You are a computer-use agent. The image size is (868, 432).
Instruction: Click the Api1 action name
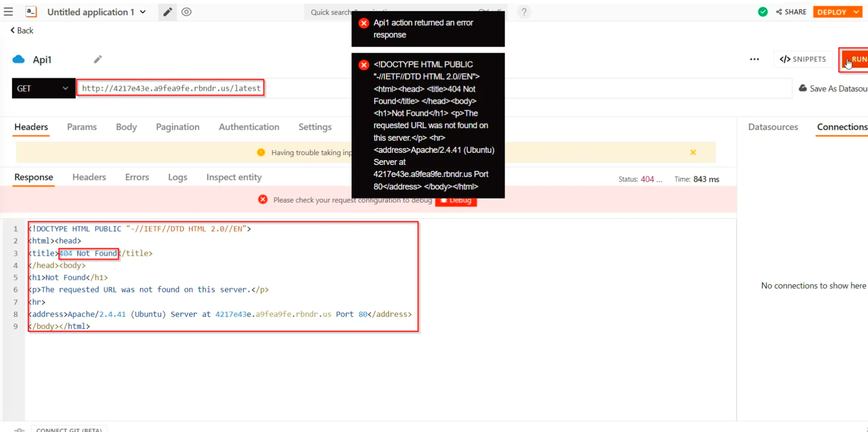pos(42,60)
